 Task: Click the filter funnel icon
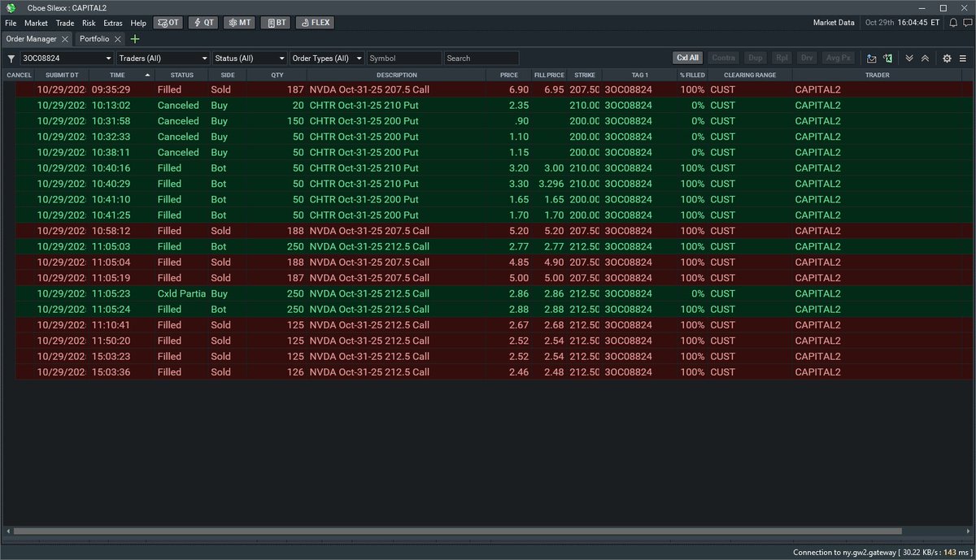(x=11, y=59)
